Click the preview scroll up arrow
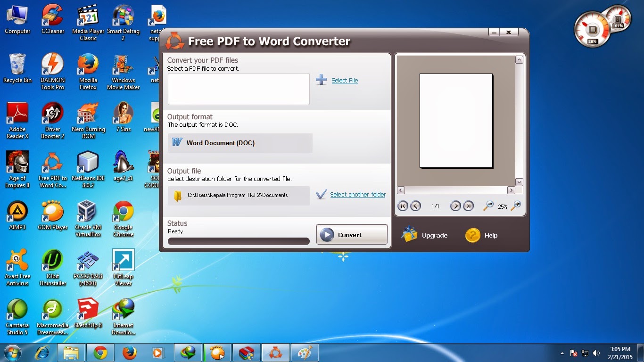 tap(519, 60)
